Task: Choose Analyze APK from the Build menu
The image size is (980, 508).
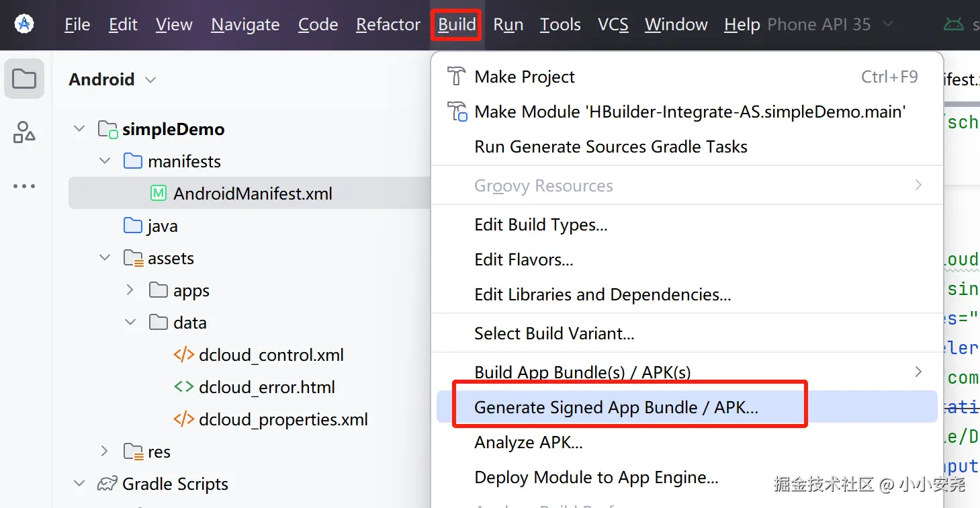Action: pos(528,442)
